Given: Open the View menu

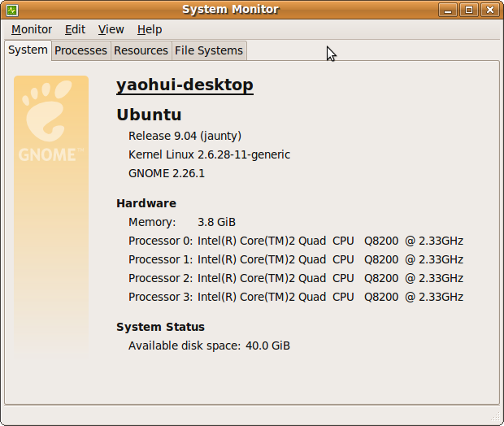Looking at the screenshot, I should (111, 29).
